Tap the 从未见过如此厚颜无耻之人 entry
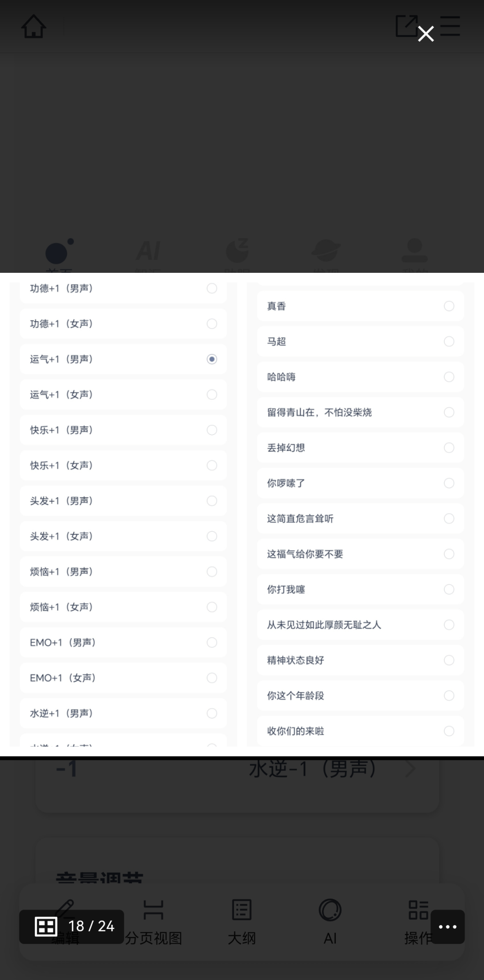This screenshot has height=980, width=484. [x=360, y=625]
